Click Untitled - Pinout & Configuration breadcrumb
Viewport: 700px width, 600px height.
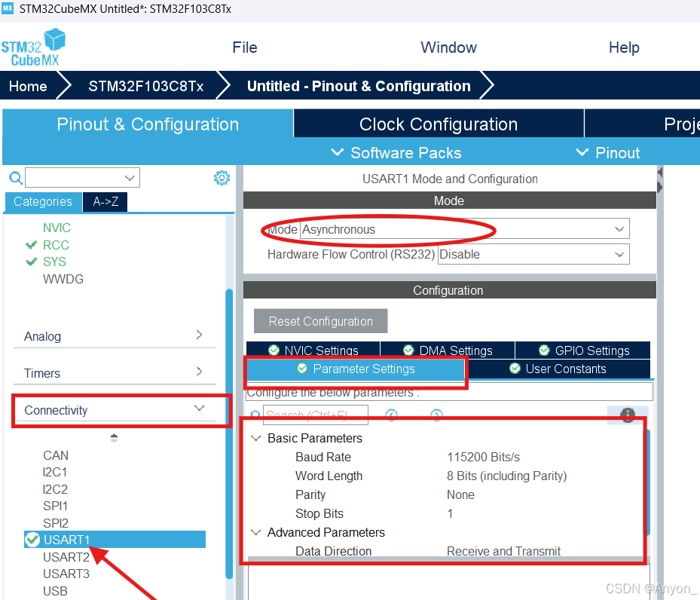[359, 86]
